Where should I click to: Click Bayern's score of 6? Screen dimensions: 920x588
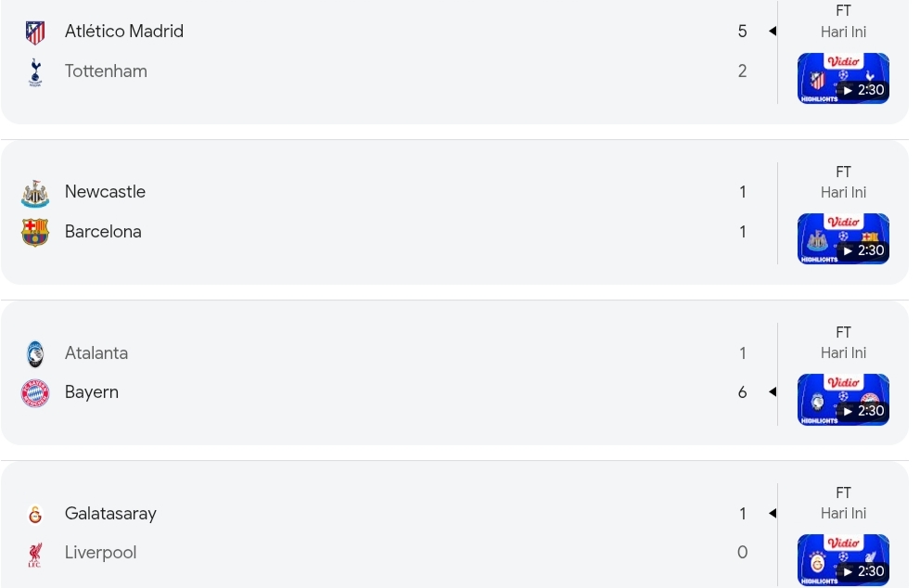click(742, 392)
